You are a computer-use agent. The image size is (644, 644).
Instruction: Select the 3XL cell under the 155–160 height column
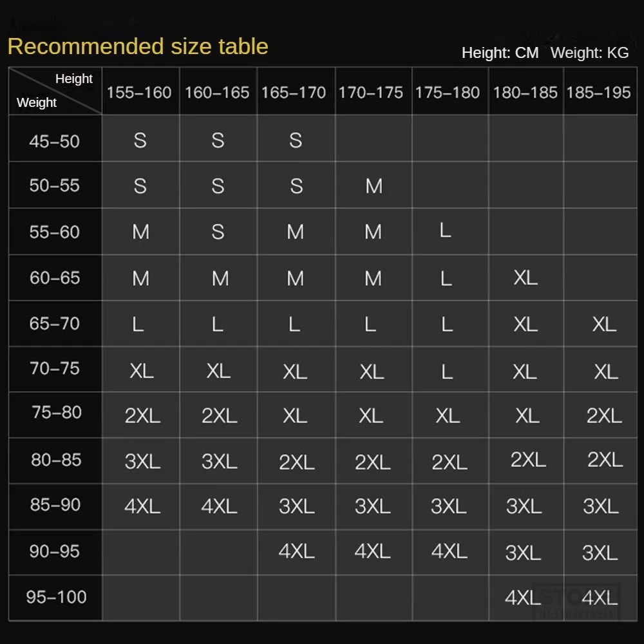[142, 461]
